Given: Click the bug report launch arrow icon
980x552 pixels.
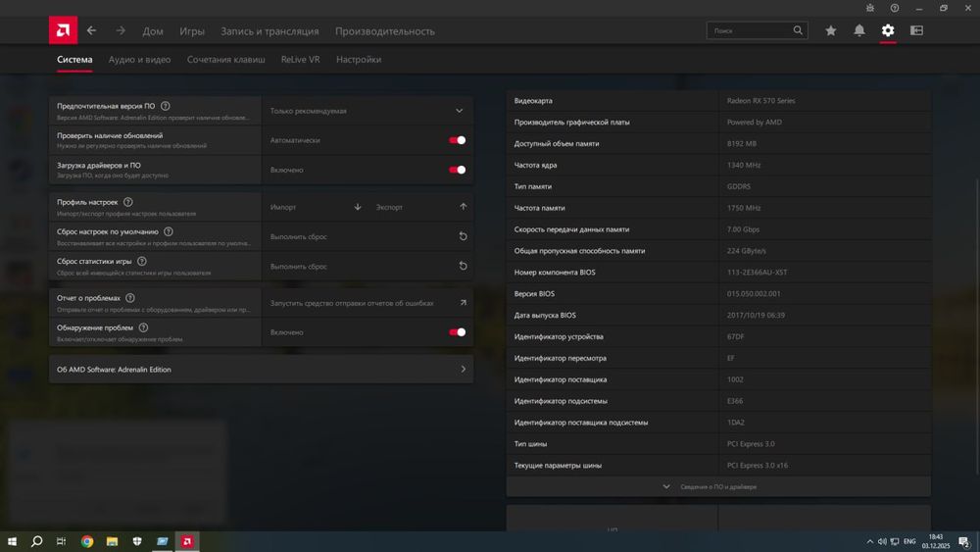Looking at the screenshot, I should click(x=464, y=303).
